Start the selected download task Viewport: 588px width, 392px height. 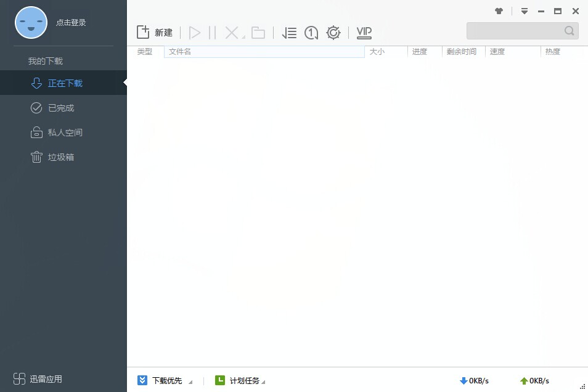[x=195, y=32]
